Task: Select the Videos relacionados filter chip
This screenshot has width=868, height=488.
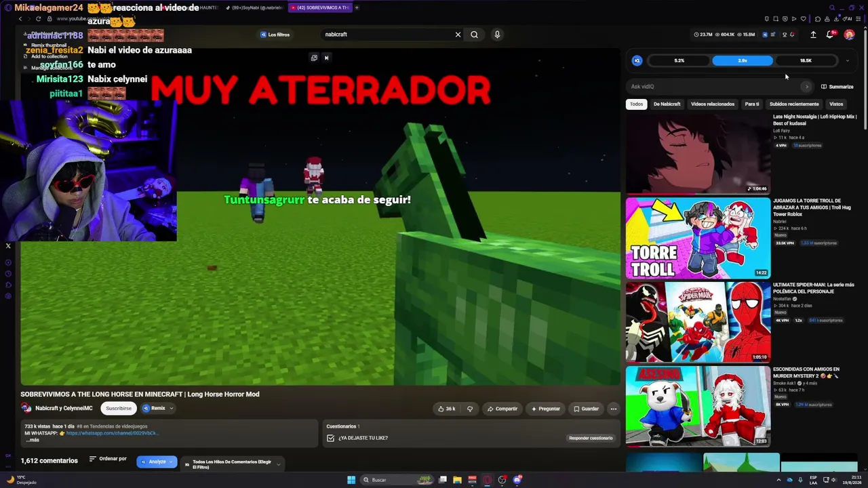Action: pos(712,104)
